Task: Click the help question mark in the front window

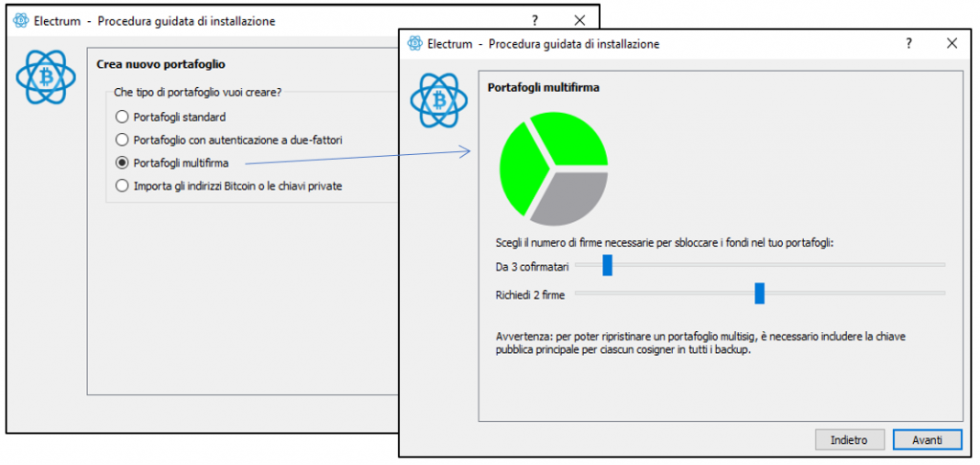Action: (909, 44)
